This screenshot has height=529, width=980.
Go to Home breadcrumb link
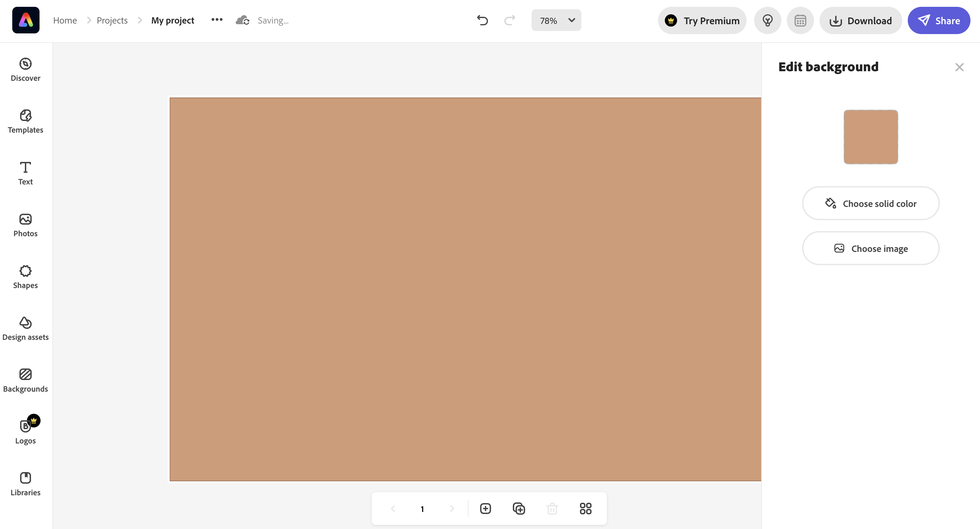65,20
